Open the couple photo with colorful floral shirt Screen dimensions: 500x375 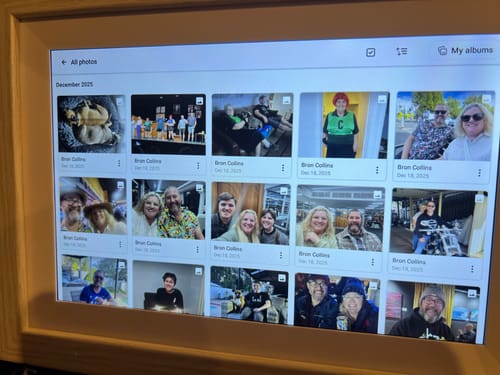168,209
